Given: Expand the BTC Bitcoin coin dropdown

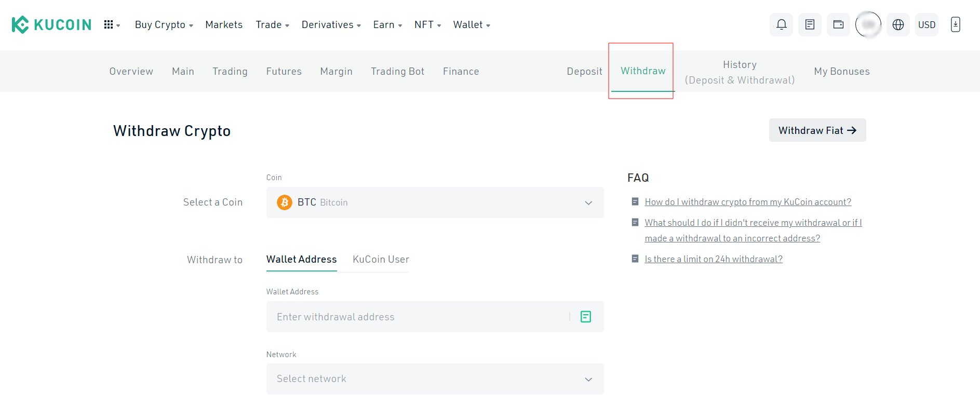Looking at the screenshot, I should click(x=435, y=202).
